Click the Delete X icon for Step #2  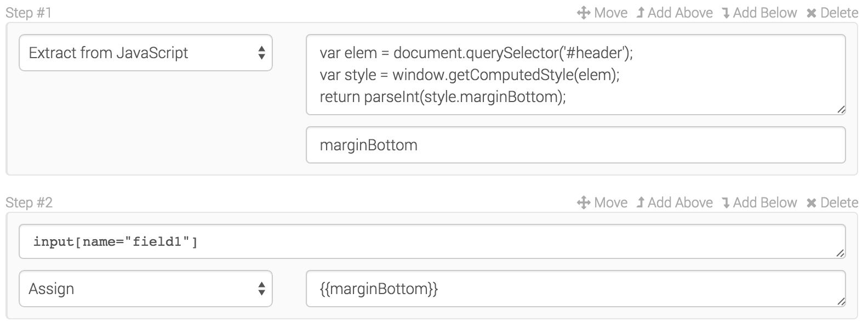point(813,202)
